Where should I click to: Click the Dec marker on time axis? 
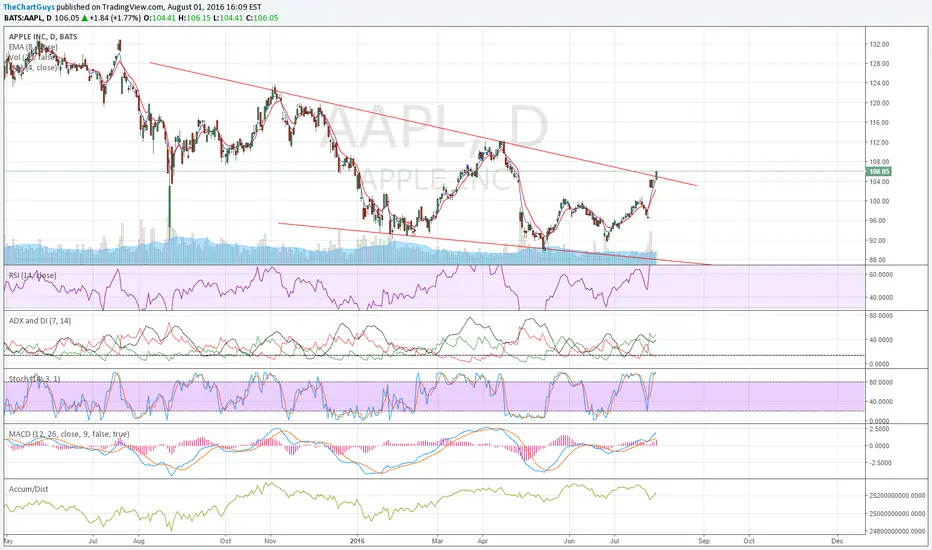(x=837, y=542)
